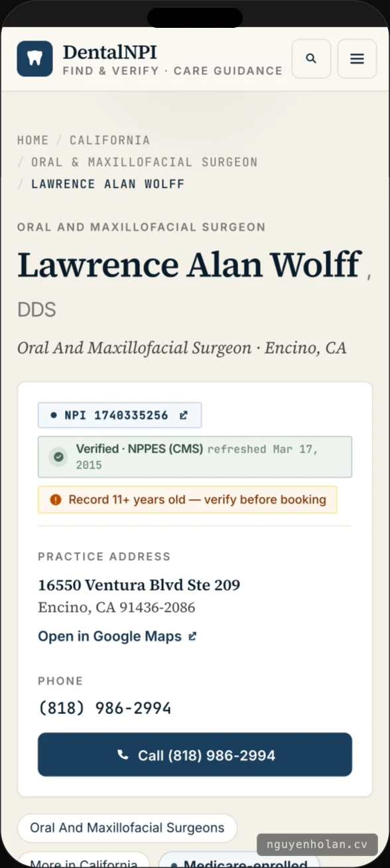Open the search magnifier icon

[311, 58]
